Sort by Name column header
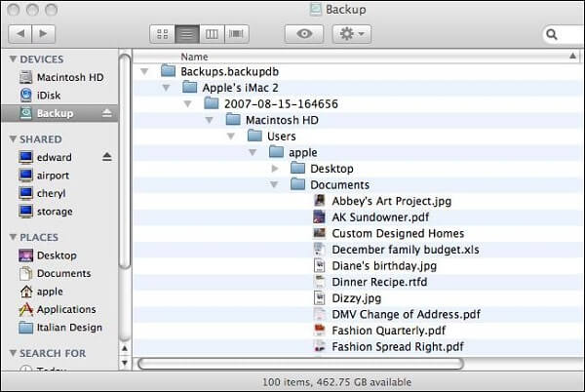Image resolution: width=585 pixels, height=392 pixels. point(194,57)
